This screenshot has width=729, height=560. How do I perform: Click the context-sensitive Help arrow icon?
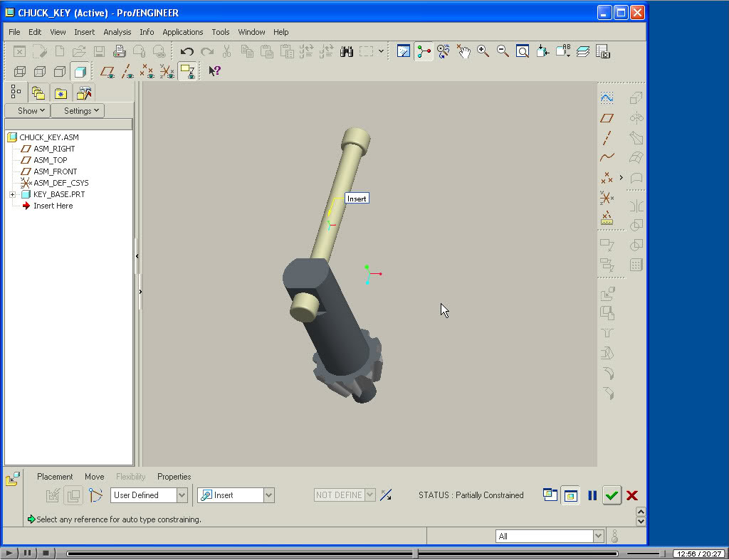pyautogui.click(x=214, y=71)
